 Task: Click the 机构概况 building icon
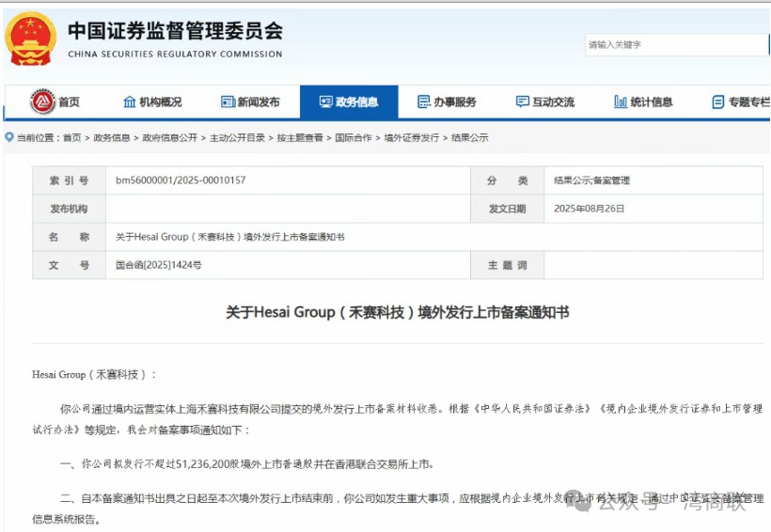point(130,102)
